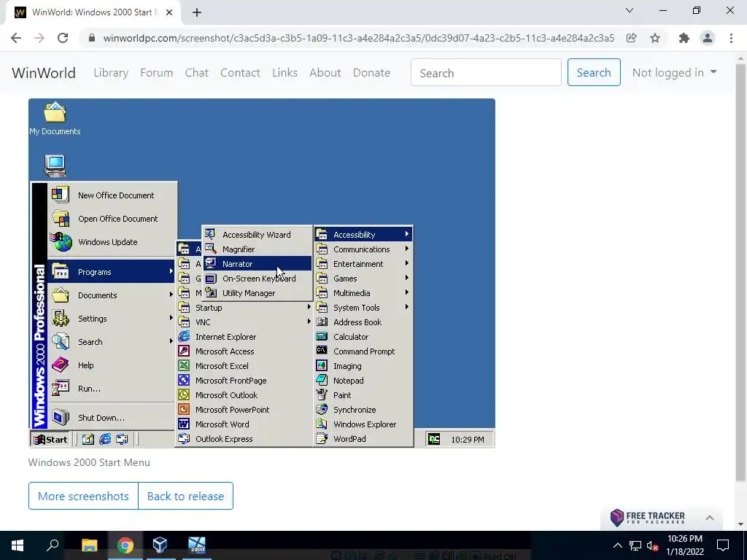Screen dimensions: 747x560
Task: Click the Notepad icon in Accessories
Action: [x=322, y=380]
